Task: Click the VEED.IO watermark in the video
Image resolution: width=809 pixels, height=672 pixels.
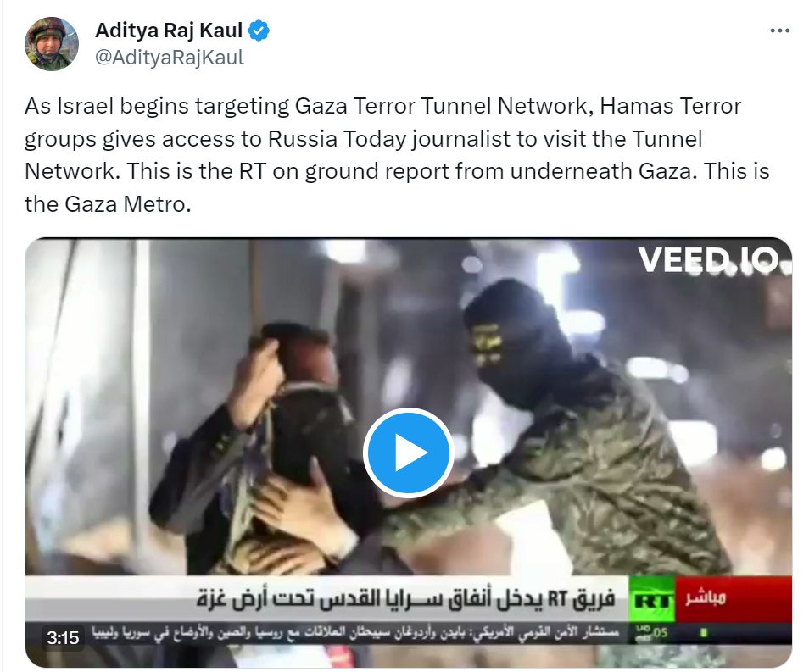Action: coord(708,259)
